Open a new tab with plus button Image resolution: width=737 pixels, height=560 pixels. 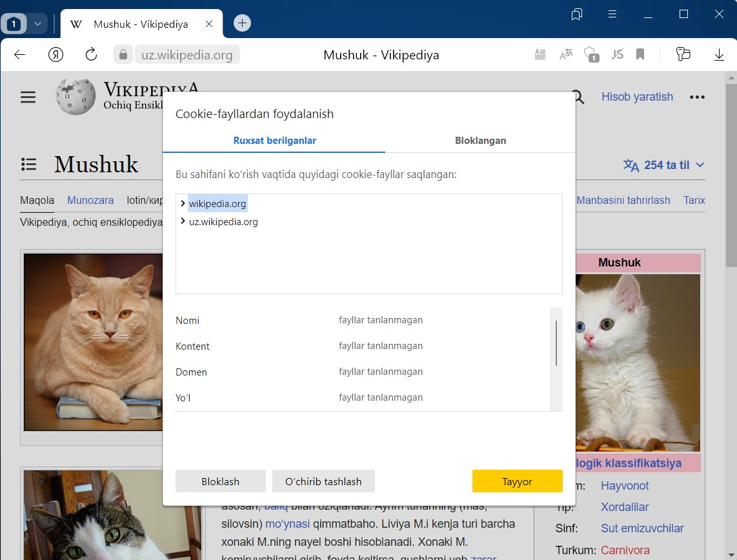[242, 23]
